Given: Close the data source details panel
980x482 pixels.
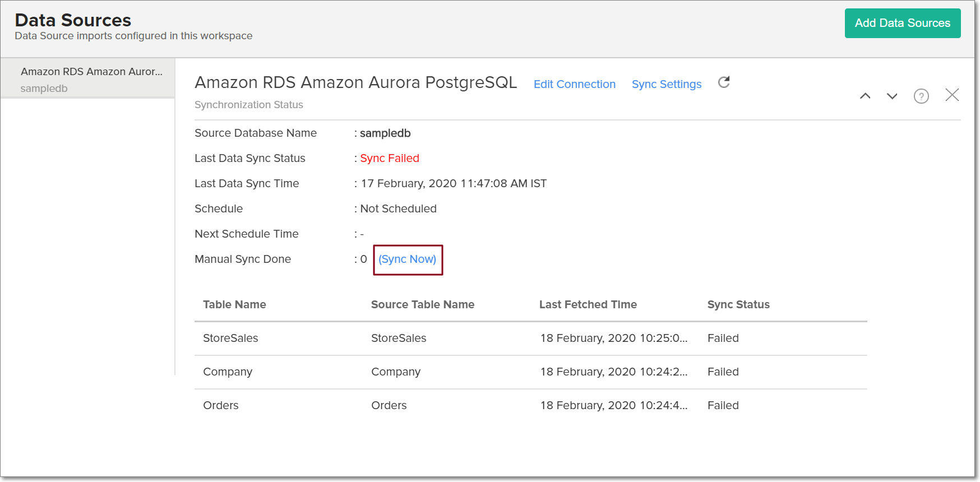Looking at the screenshot, I should pyautogui.click(x=952, y=95).
